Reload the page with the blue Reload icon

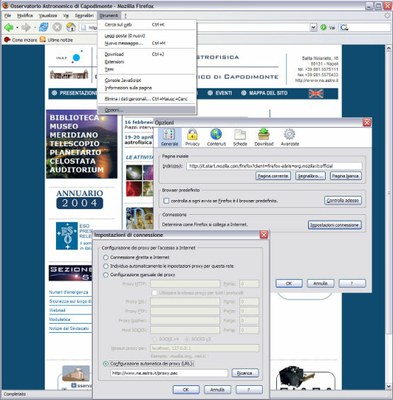pos(44,27)
